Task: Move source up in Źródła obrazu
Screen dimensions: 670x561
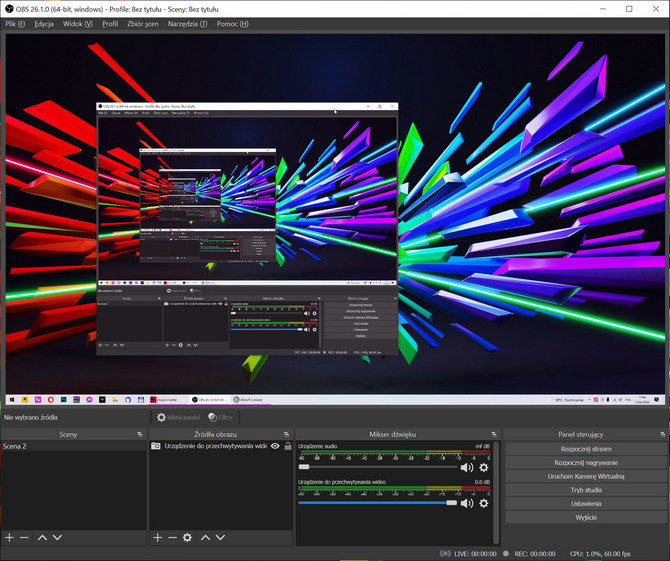Action: pyautogui.click(x=206, y=538)
